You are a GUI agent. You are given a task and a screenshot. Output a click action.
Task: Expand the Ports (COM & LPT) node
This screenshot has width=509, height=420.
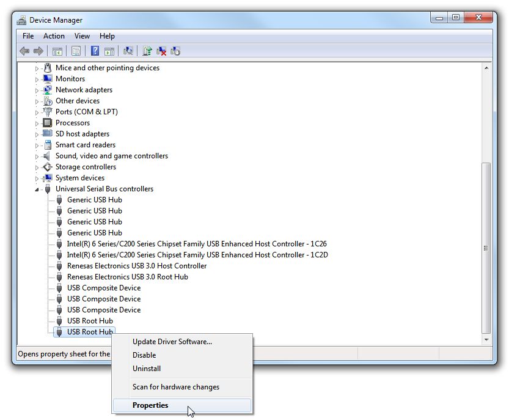37,112
